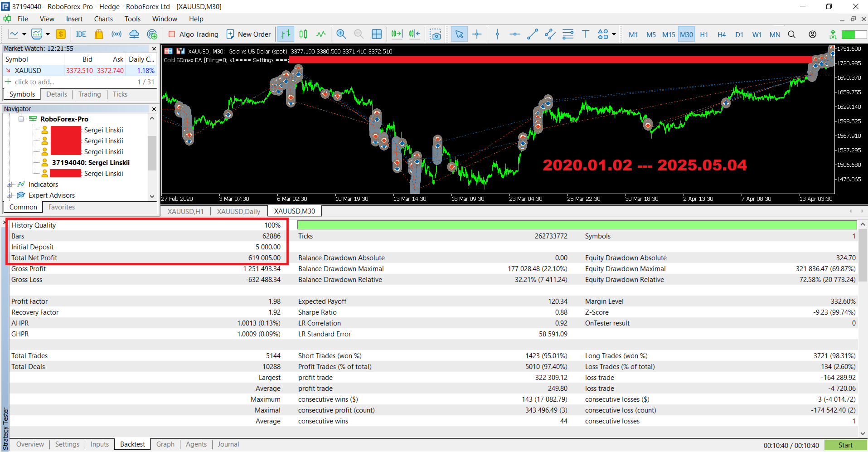Switch to the XAUUSD,Daily chart tab
The width and height of the screenshot is (868, 452).
pyautogui.click(x=238, y=211)
